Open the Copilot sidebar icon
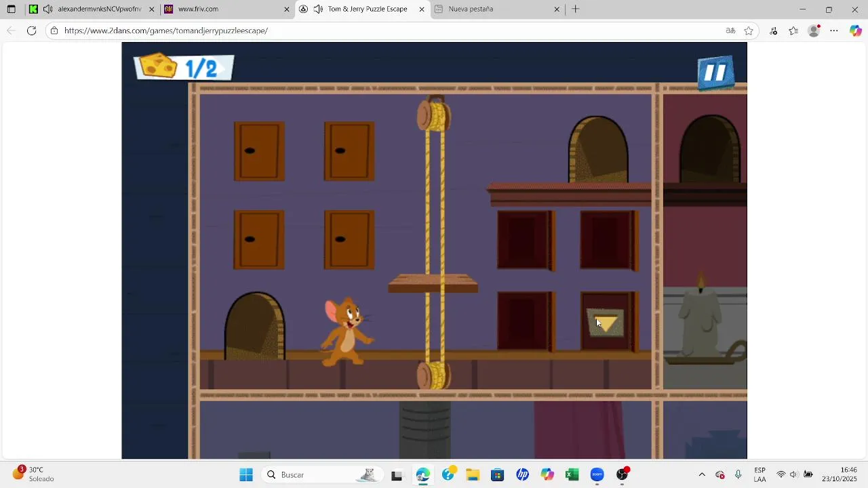Viewport: 868px width, 488px height. [855, 30]
